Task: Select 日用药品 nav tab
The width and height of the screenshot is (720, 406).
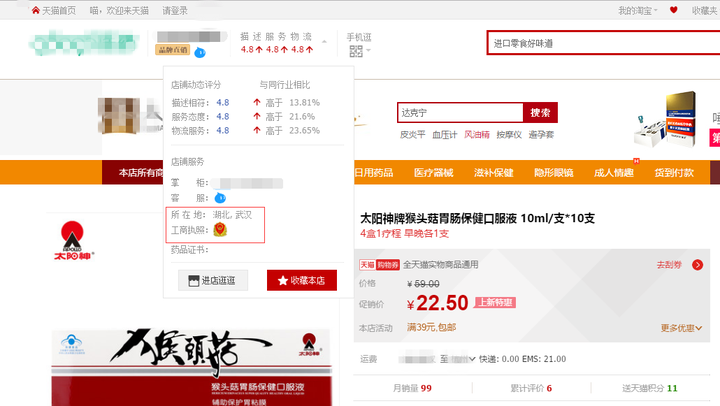Action: (374, 173)
